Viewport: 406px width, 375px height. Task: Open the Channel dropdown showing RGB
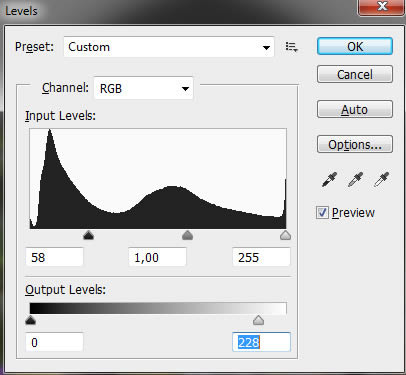pos(143,88)
